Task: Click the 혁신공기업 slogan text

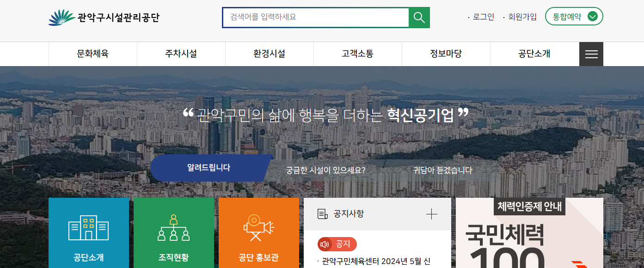Action: 421,115
